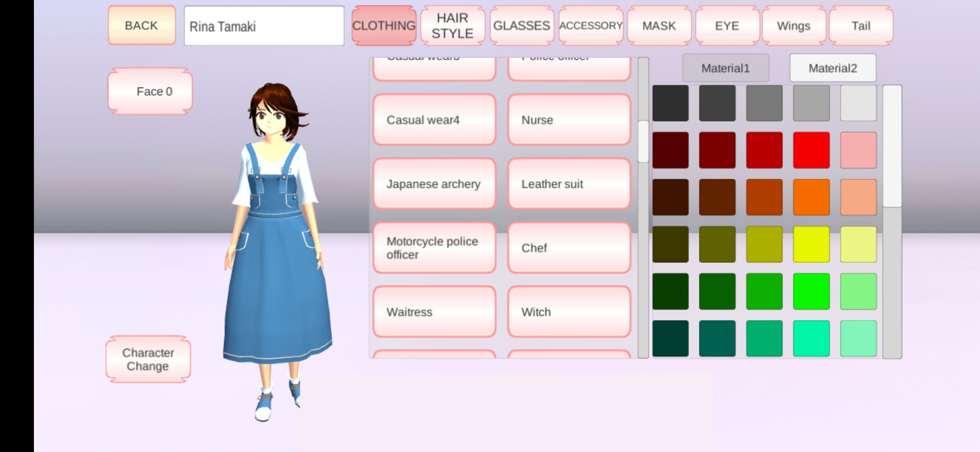The width and height of the screenshot is (980, 452).
Task: Choose the Witch clothing option
Action: (569, 312)
